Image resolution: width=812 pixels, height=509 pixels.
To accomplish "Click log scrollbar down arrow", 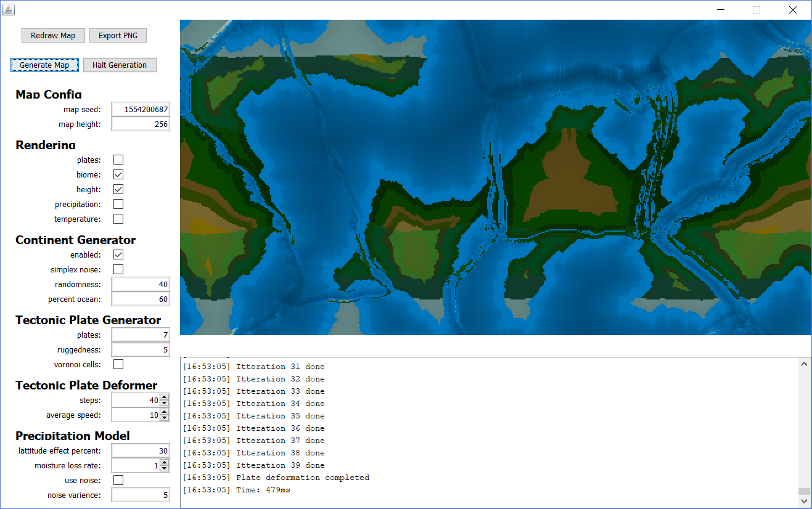I will pyautogui.click(x=804, y=502).
